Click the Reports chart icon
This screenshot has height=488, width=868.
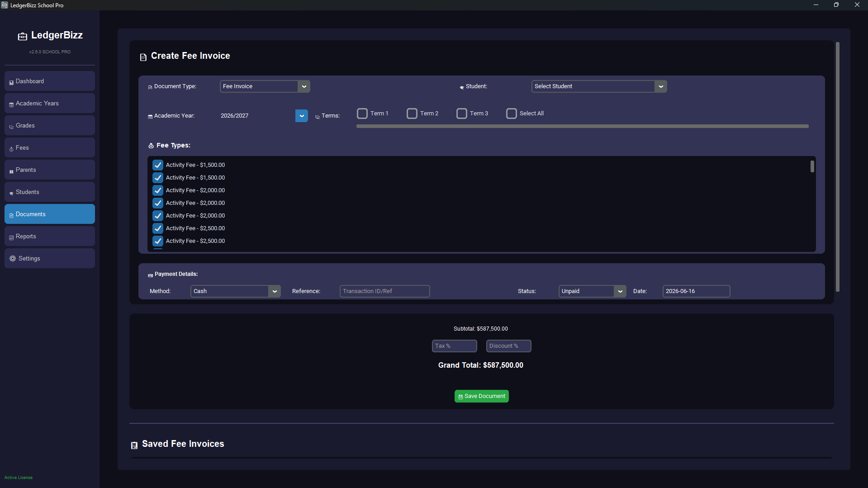coord(11,238)
